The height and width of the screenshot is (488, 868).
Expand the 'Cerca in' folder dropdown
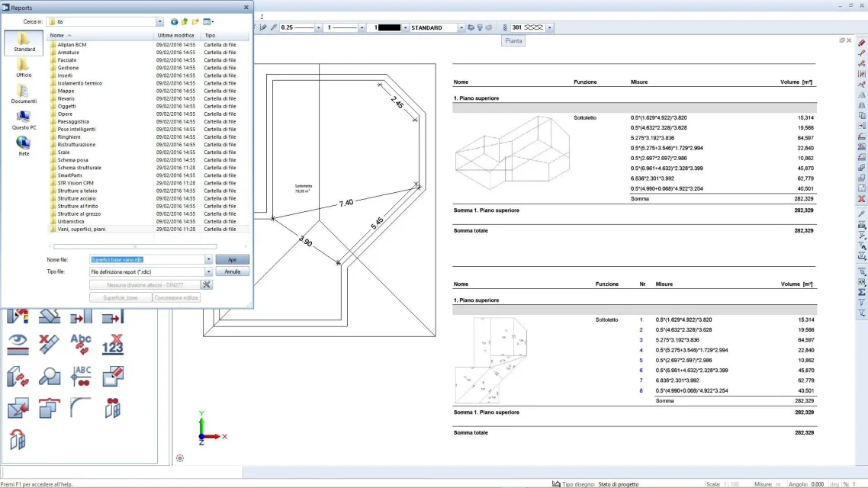pos(159,22)
